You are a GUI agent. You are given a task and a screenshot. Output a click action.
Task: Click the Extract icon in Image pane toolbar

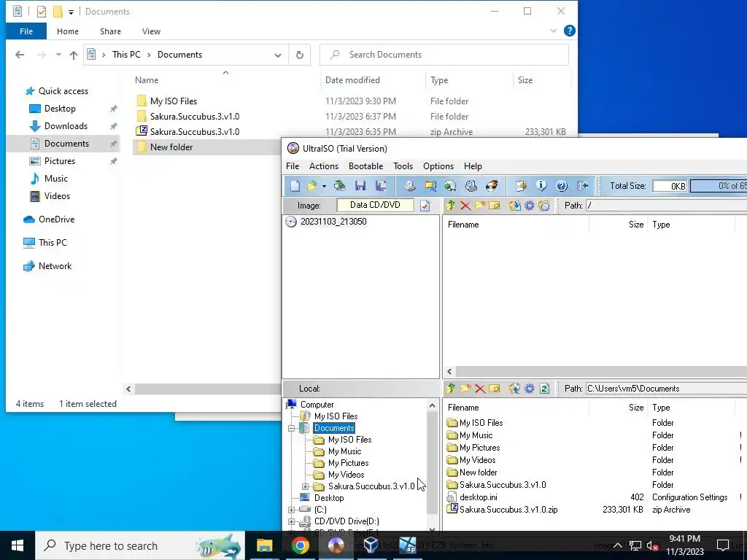(x=514, y=205)
